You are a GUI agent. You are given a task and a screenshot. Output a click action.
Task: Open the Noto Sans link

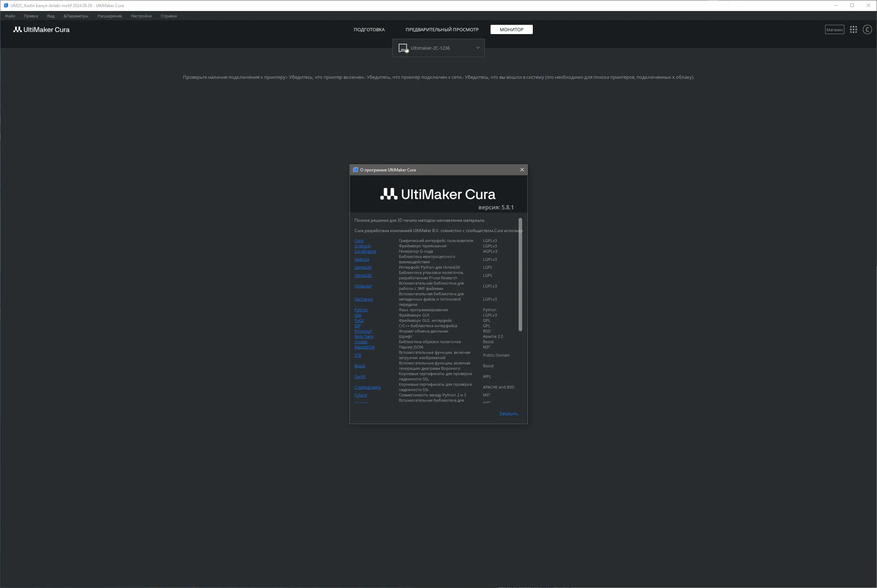pyautogui.click(x=364, y=336)
